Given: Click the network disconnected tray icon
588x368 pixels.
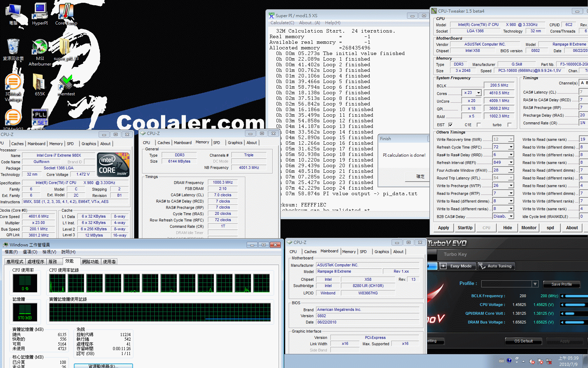Looking at the screenshot, I should [x=549, y=361].
